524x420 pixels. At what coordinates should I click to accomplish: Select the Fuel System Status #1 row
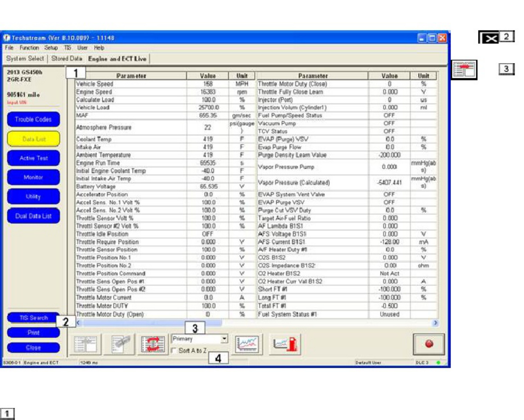click(346, 314)
